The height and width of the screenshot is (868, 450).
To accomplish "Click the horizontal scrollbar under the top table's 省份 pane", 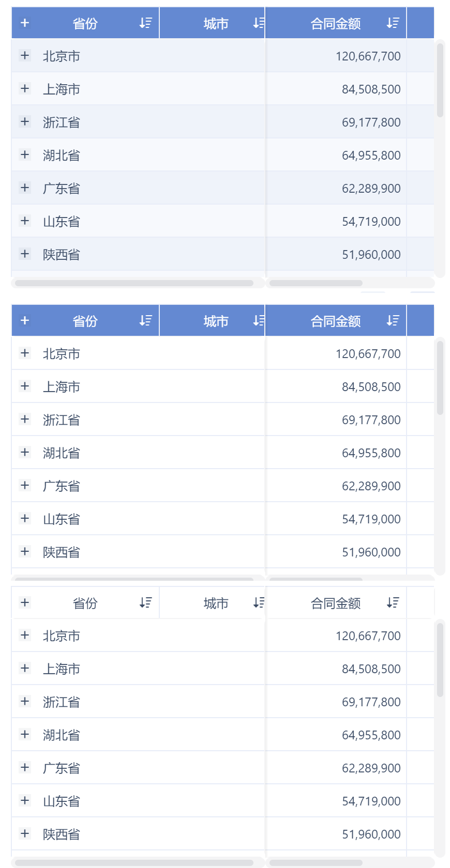I will pos(134,283).
